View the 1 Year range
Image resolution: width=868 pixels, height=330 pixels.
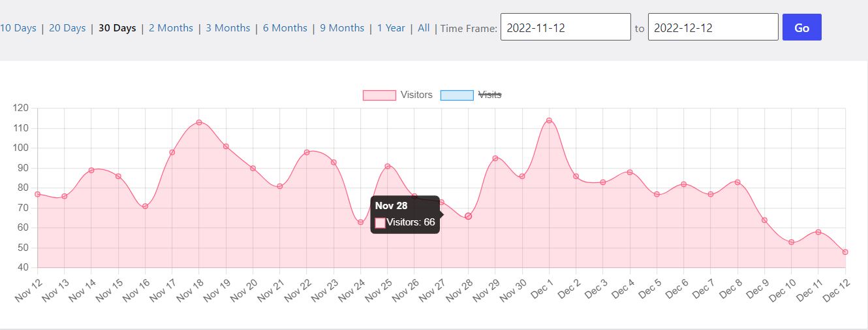(x=391, y=28)
